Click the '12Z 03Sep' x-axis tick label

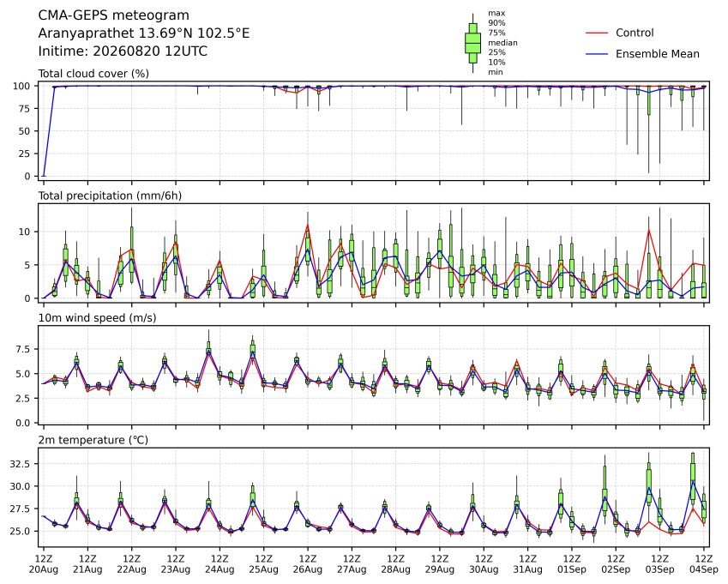click(x=659, y=564)
